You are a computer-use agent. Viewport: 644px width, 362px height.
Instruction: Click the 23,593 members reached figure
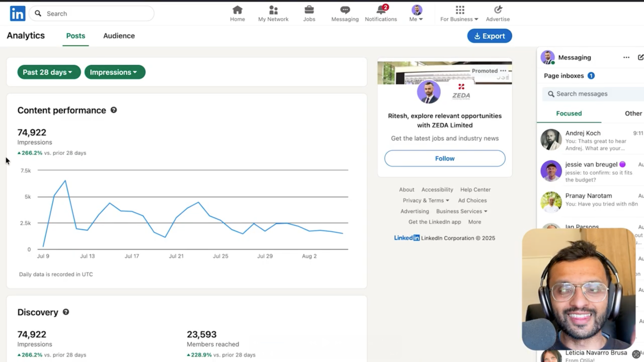tap(202, 334)
